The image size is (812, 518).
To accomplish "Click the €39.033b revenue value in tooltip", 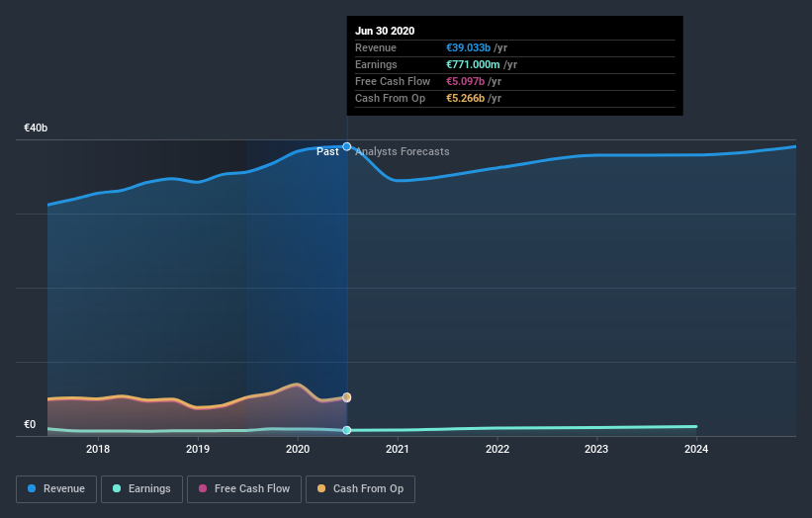I will pyautogui.click(x=468, y=47).
